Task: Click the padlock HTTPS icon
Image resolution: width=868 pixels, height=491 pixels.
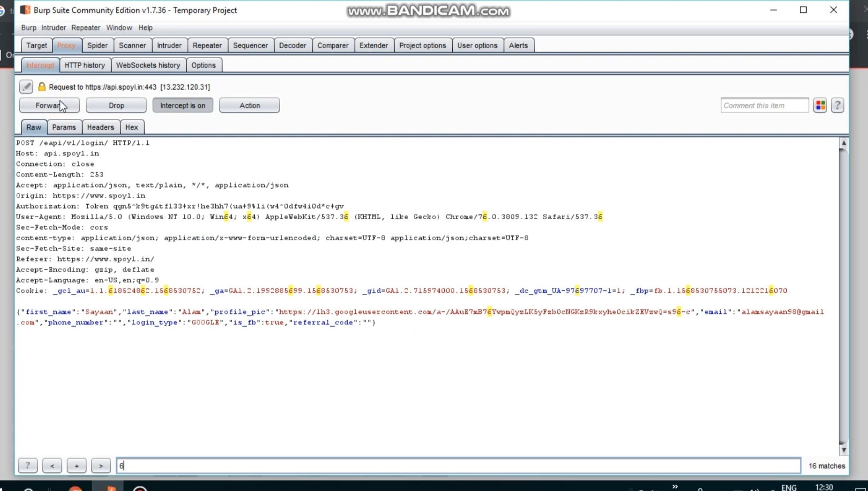Action: (42, 86)
